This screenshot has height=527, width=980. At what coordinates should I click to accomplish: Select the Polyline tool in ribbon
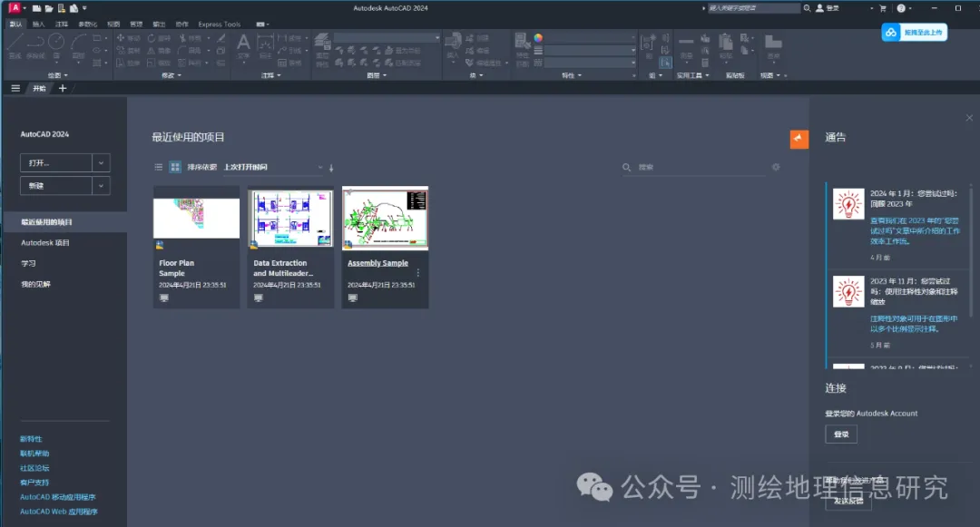pyautogui.click(x=35, y=46)
